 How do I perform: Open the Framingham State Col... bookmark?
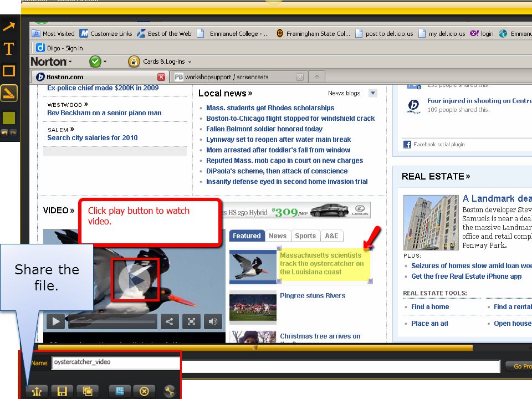313,34
